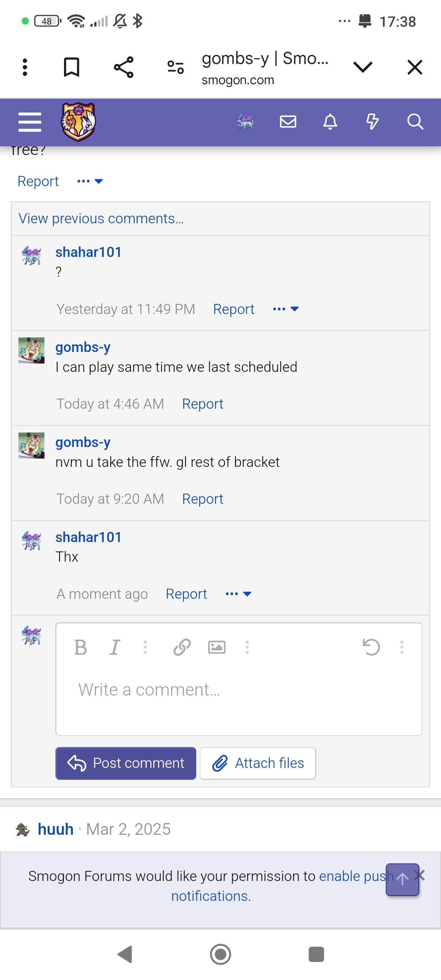Open View previous comments link
Screen dimensions: 441x980
point(101,218)
